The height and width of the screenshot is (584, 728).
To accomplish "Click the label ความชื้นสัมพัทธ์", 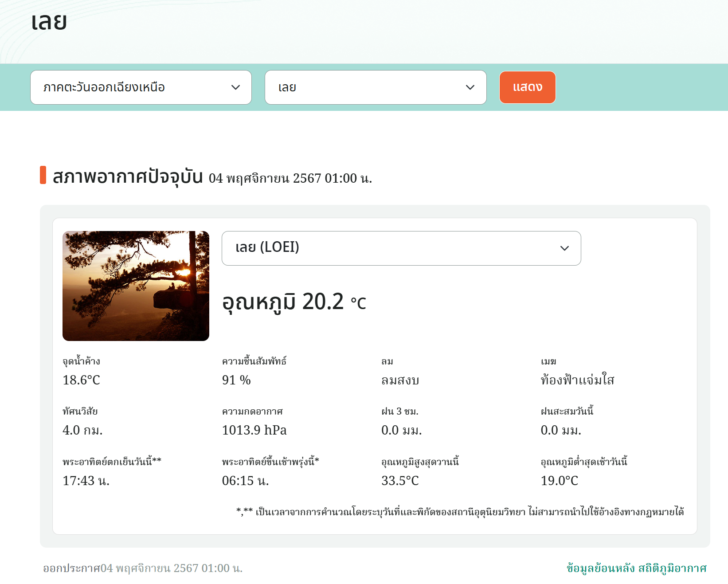I will coord(254,361).
